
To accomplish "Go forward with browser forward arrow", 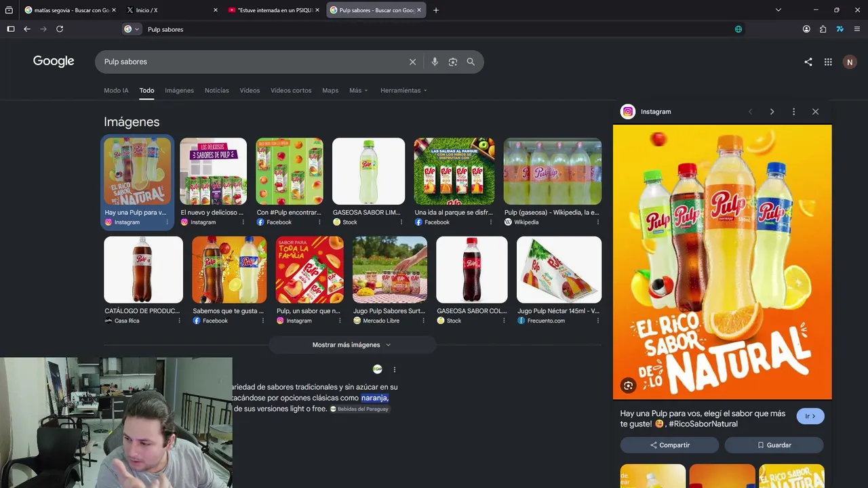I will point(43,29).
